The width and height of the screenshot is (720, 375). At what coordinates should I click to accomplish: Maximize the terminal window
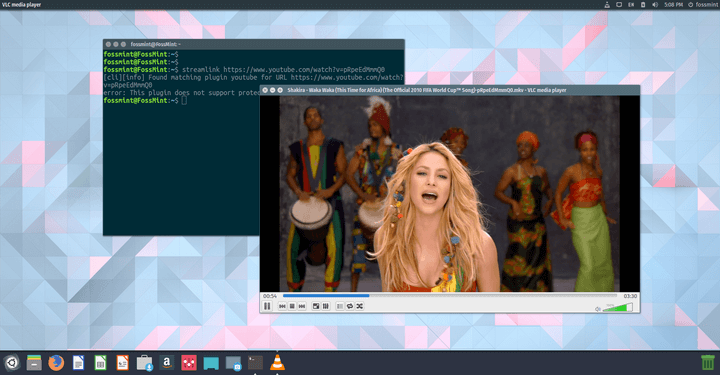coord(123,44)
